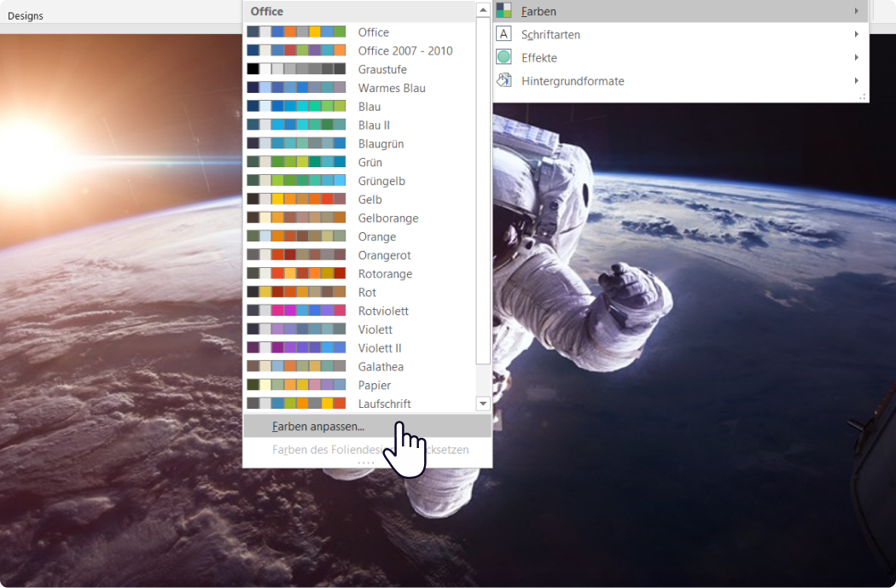Image resolution: width=896 pixels, height=588 pixels.
Task: Select the Violett II swatch strip
Action: tap(296, 347)
